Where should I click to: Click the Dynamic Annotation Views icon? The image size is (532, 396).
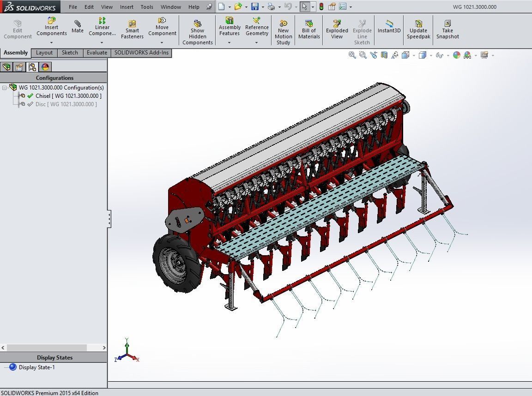394,55
